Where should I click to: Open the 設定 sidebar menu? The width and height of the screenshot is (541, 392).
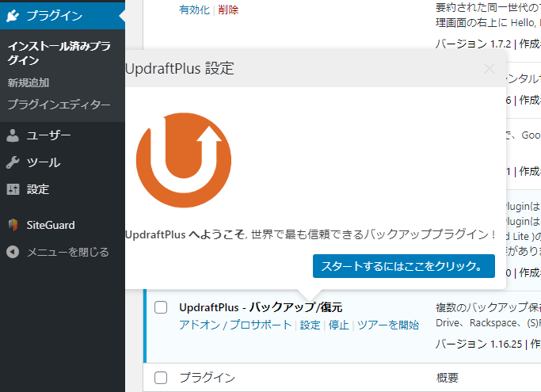[63, 189]
